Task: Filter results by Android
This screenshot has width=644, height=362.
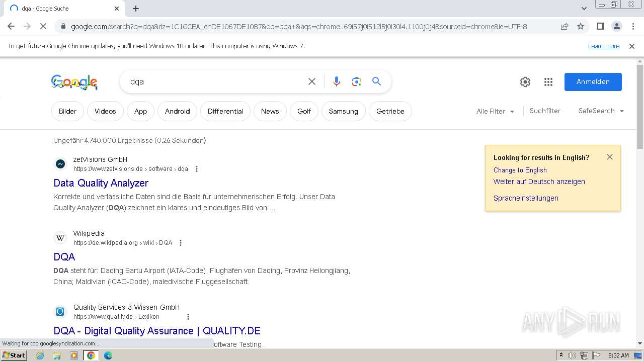Action: [x=178, y=111]
